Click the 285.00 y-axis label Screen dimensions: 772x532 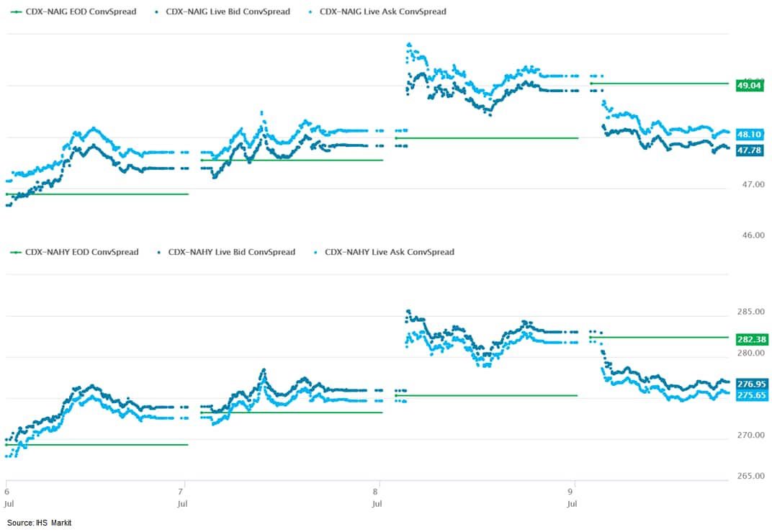click(750, 312)
